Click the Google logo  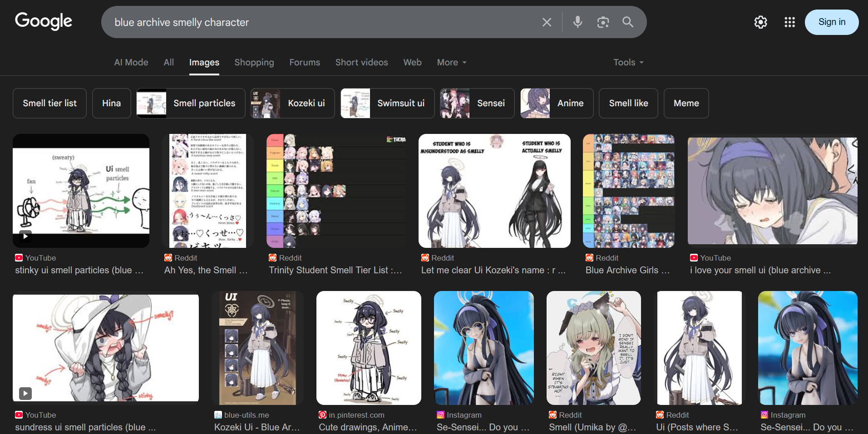(44, 21)
